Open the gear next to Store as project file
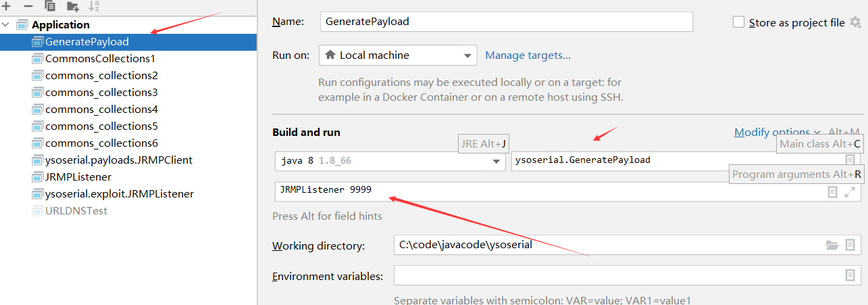This screenshot has width=868, height=305. (855, 22)
